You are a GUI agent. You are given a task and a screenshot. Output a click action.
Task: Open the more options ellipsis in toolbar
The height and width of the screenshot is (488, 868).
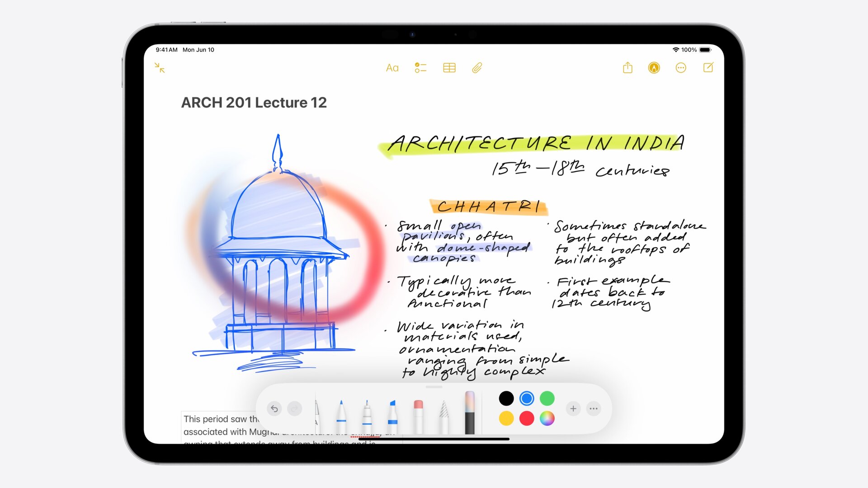click(681, 68)
